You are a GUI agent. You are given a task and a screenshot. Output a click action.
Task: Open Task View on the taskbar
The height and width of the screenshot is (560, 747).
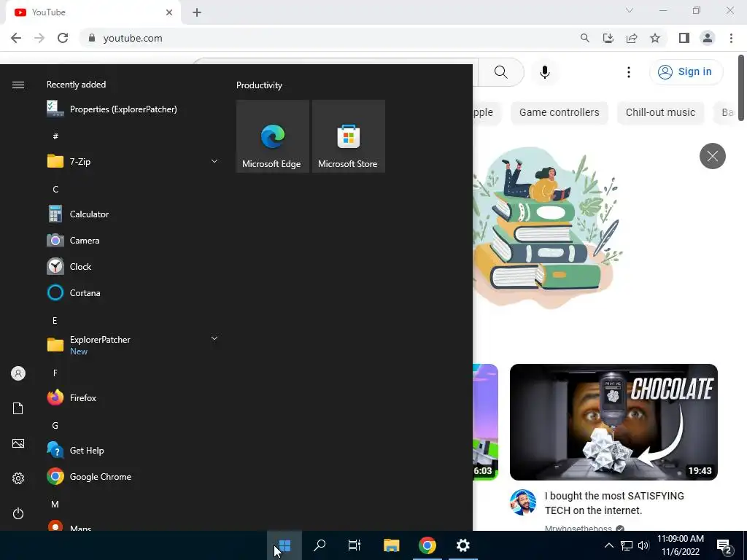[355, 545]
